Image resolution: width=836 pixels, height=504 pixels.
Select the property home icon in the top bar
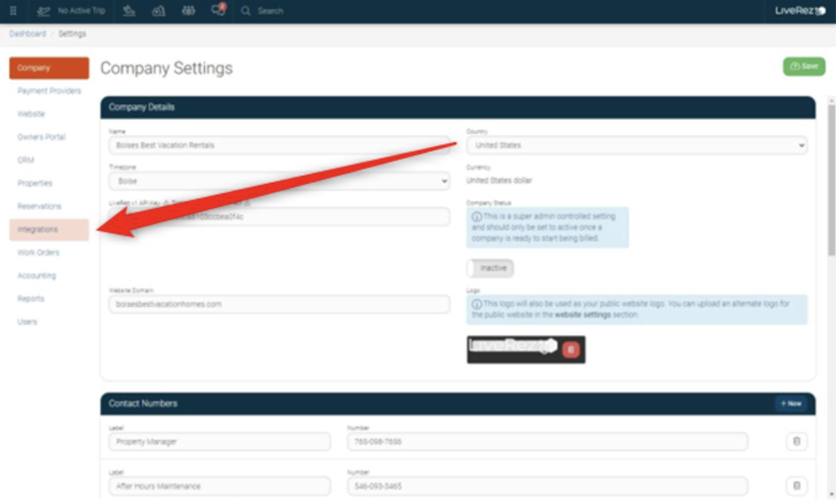click(158, 10)
